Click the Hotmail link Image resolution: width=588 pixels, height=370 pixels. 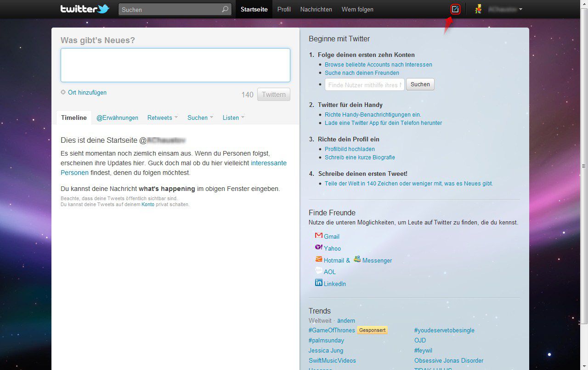[x=334, y=260]
